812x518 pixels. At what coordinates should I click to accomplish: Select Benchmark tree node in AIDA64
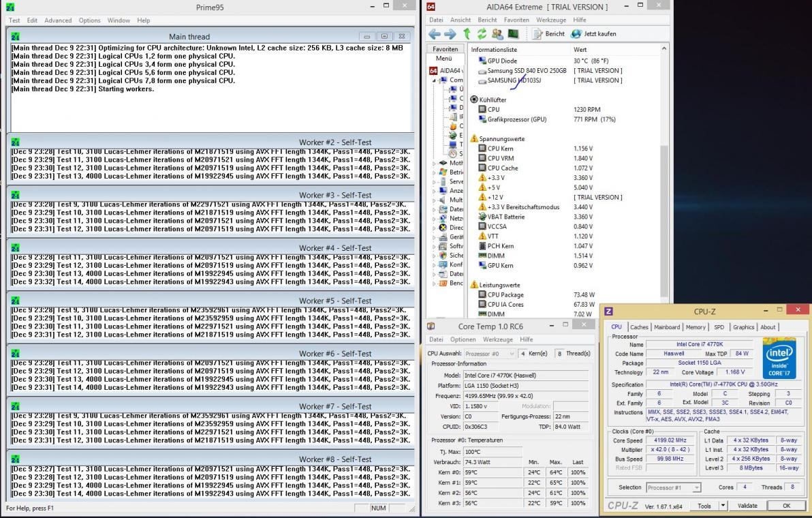[x=451, y=284]
